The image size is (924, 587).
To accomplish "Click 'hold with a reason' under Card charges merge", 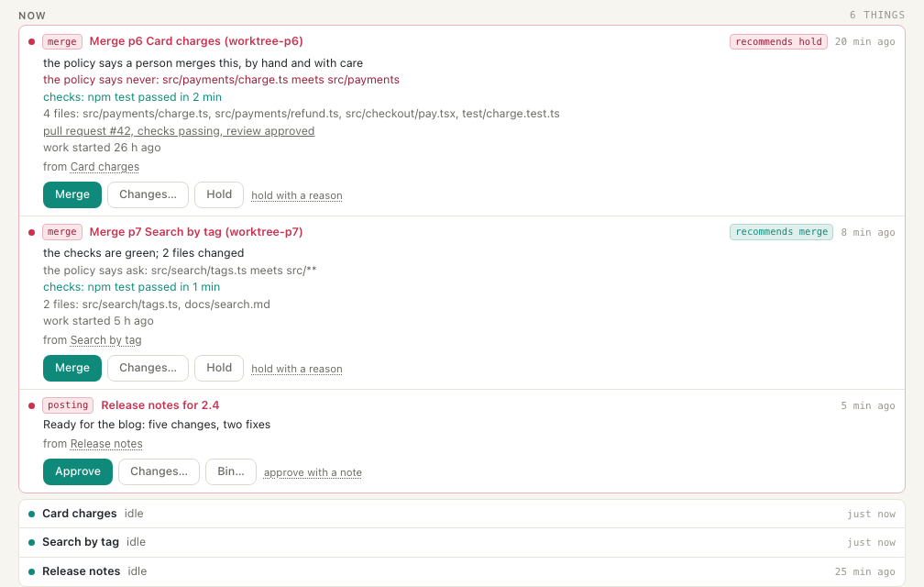I will [296, 195].
